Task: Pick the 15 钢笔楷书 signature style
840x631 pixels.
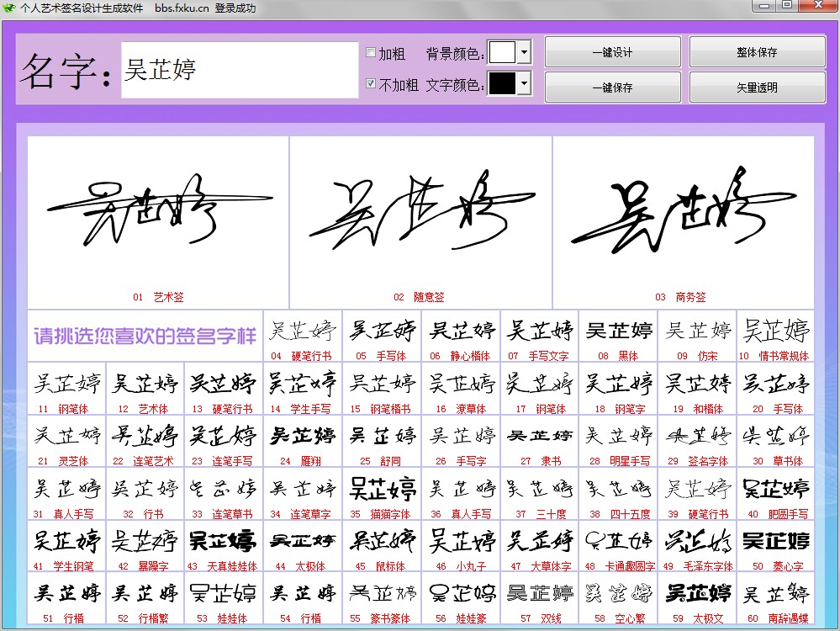Action: pyautogui.click(x=382, y=388)
